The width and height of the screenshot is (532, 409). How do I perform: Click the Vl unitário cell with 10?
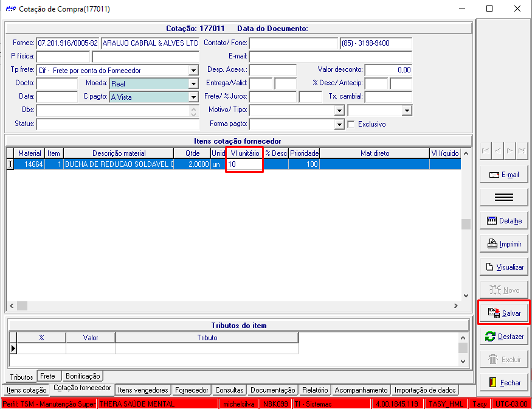[x=244, y=164]
